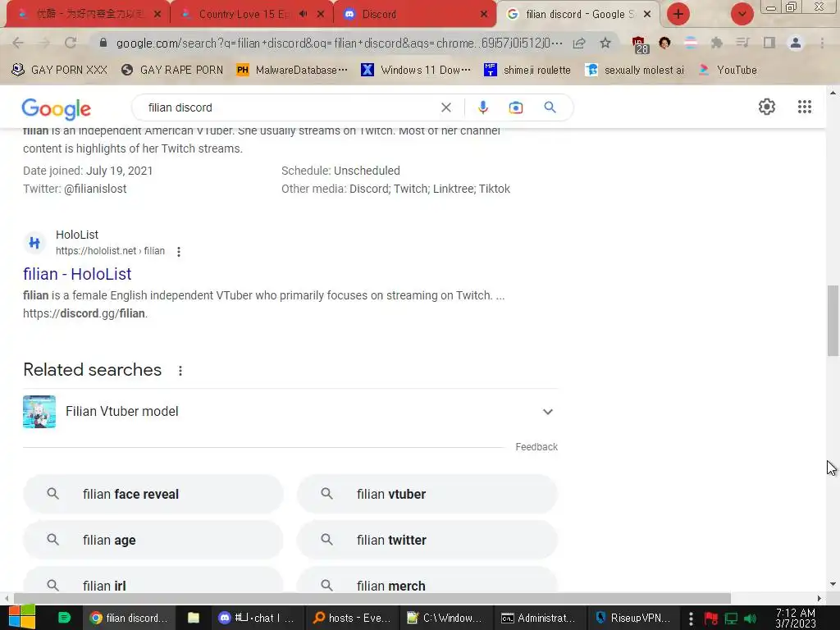Open the Google apps grid

click(x=805, y=107)
